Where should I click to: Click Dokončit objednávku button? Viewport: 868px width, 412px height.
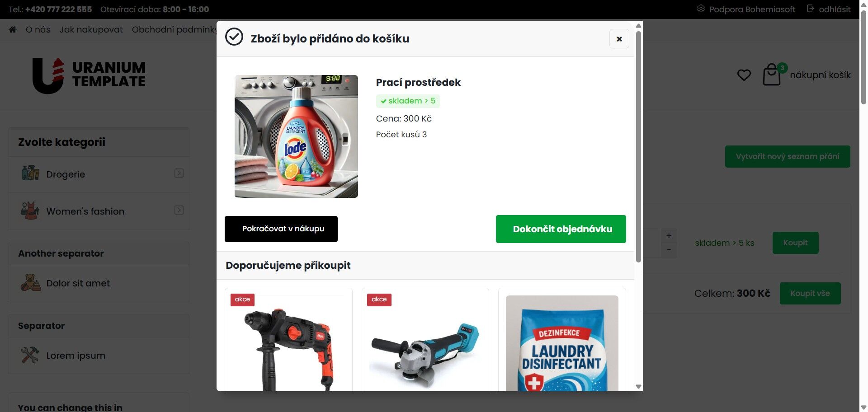(x=561, y=229)
